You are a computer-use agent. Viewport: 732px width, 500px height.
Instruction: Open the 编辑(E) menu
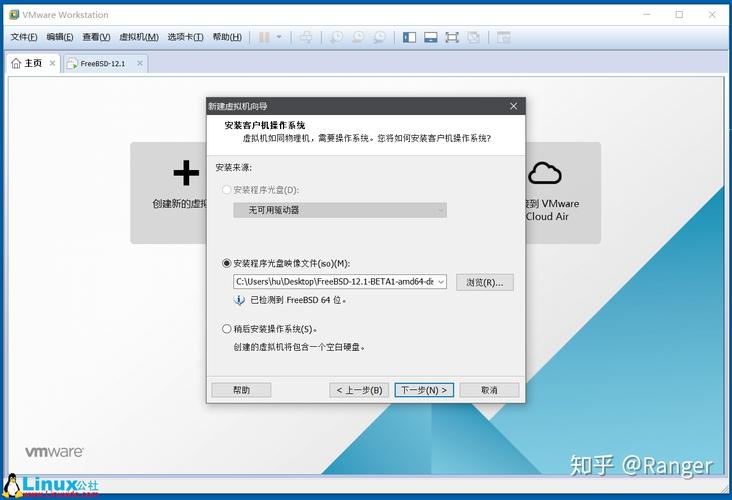(x=60, y=37)
